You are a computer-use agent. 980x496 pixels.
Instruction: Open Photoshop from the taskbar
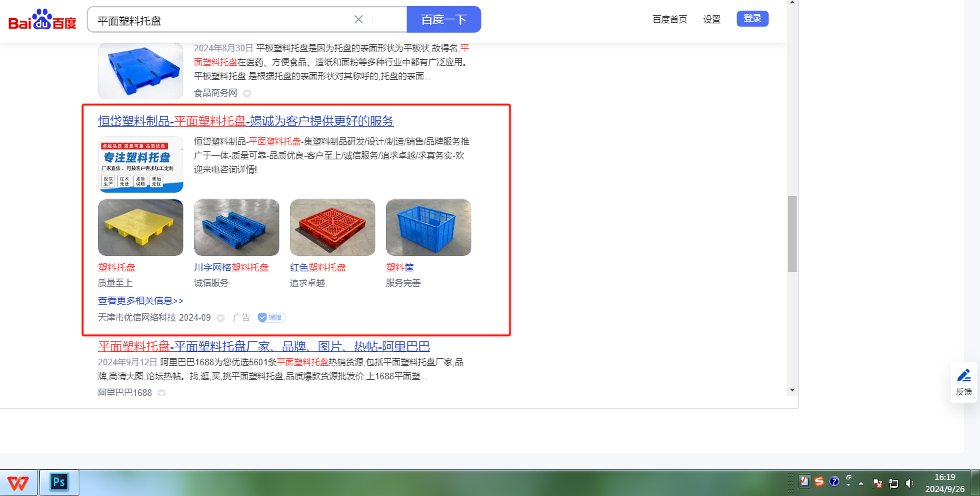pos(59,482)
